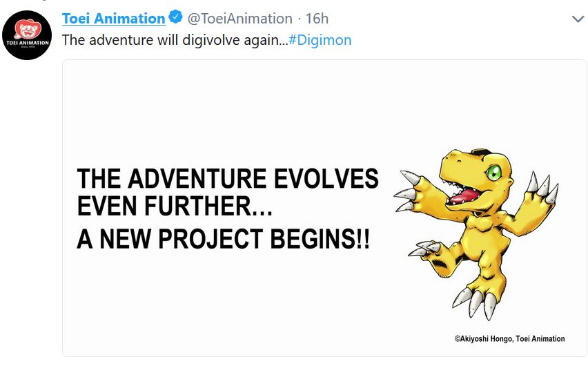Click the 'A NEW PROJECT BEGINS!!' text
This screenshot has width=588, height=366.
223,239
